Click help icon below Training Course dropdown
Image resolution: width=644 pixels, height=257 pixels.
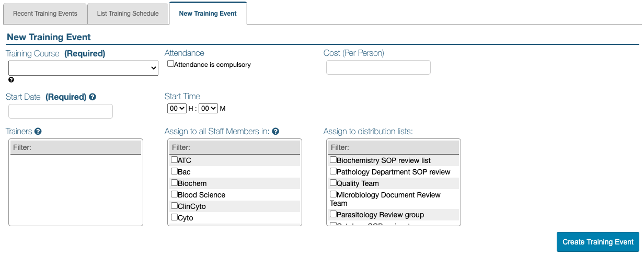[11, 80]
